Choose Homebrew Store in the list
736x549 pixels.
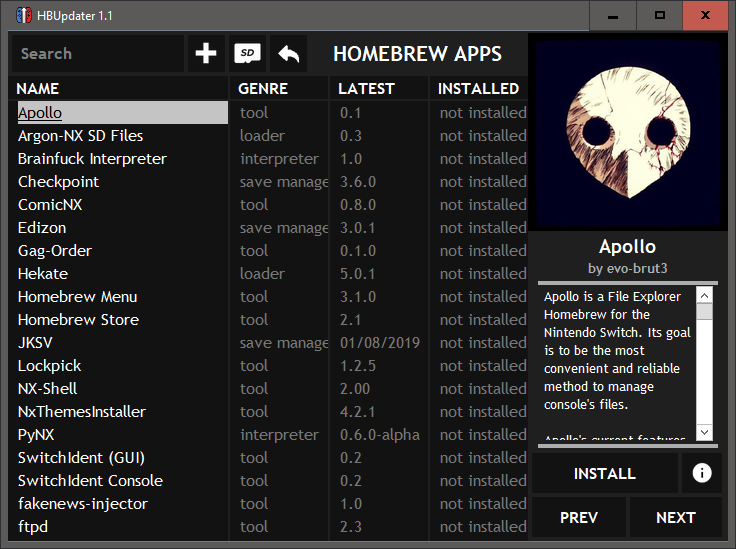point(78,320)
